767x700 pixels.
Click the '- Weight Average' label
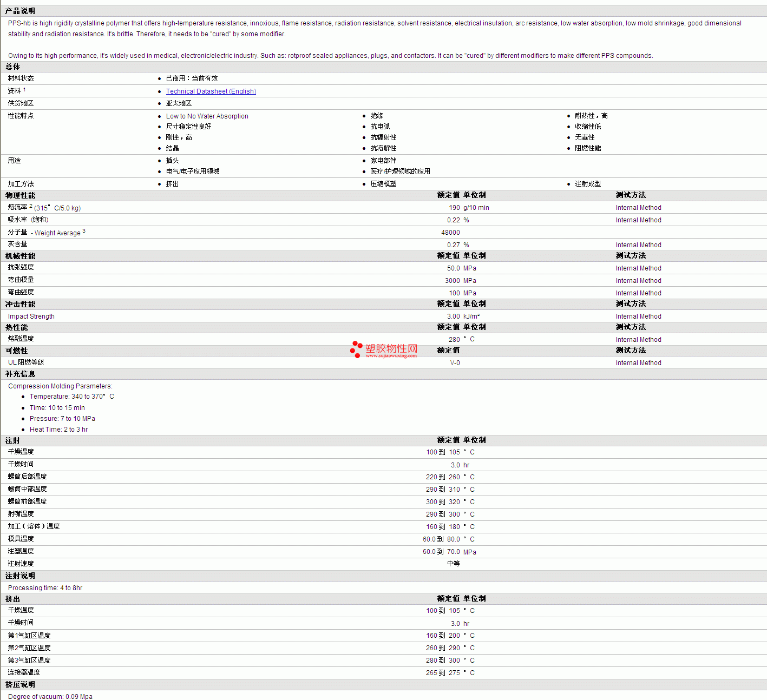[x=56, y=233]
